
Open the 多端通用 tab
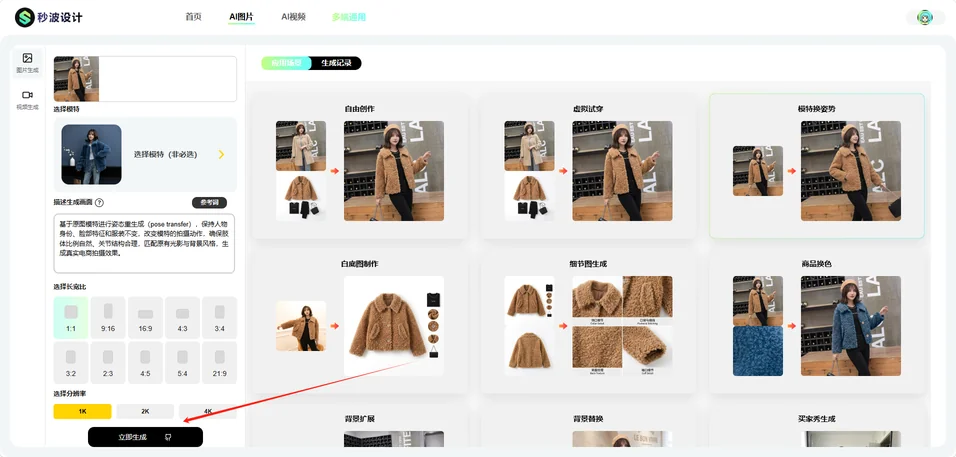[349, 17]
